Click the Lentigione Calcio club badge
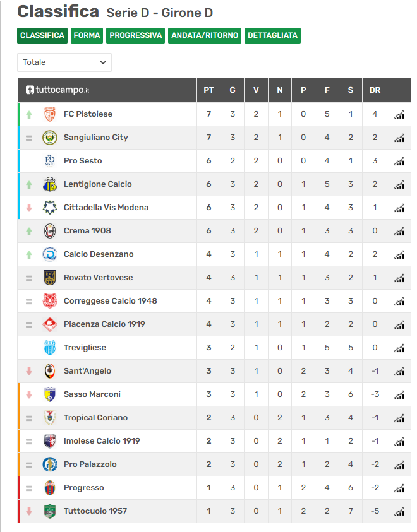This screenshot has width=417, height=532. point(50,184)
